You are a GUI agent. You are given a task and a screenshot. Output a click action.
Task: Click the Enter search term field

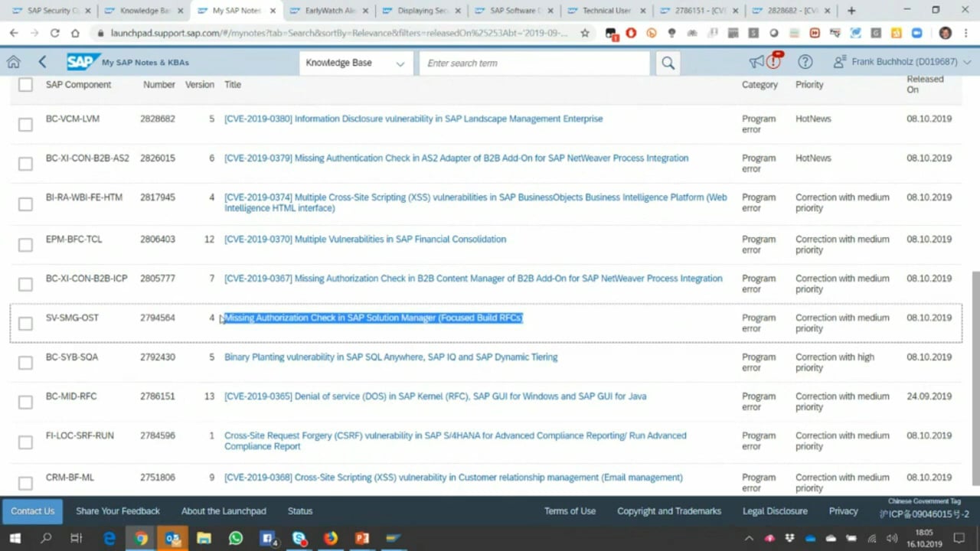(x=534, y=64)
